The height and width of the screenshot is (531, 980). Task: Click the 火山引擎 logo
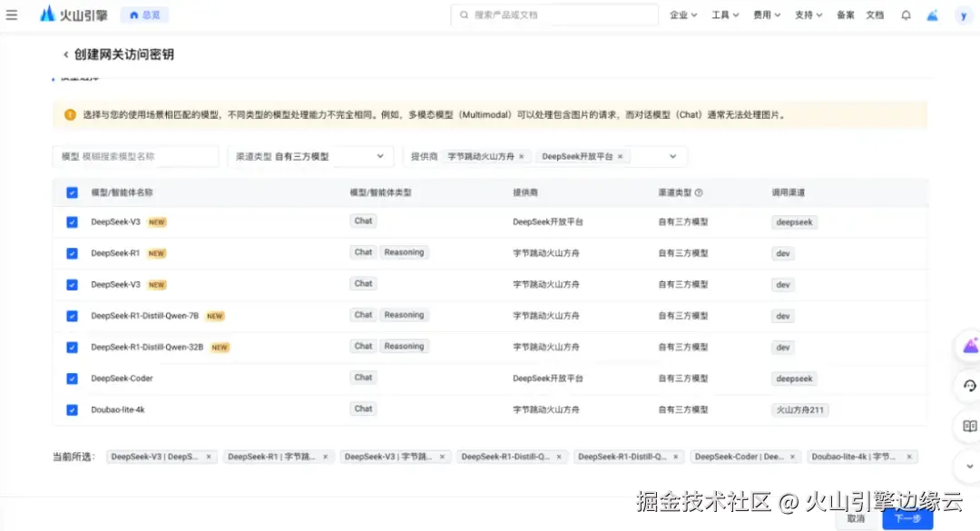click(x=72, y=14)
